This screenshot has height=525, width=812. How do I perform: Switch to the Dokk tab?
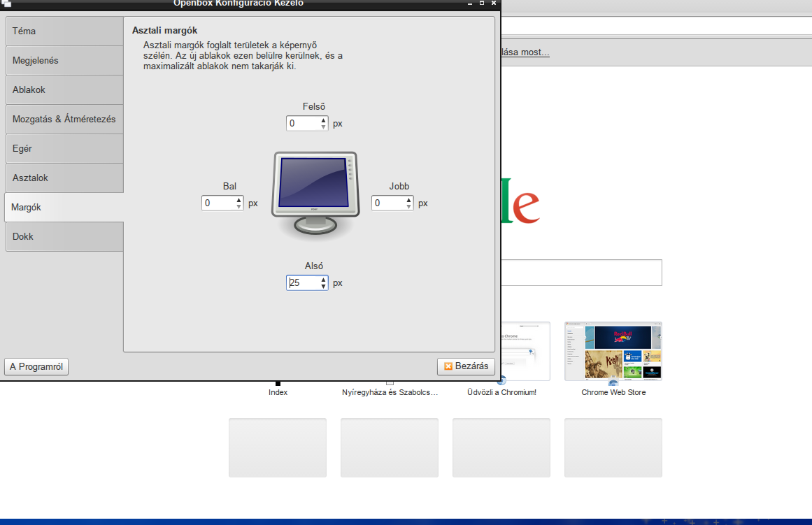click(x=64, y=236)
